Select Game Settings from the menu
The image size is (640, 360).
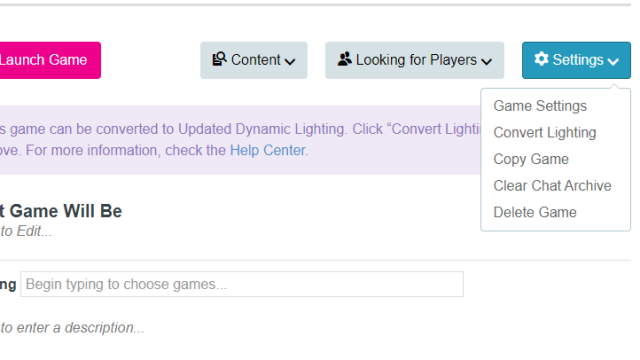(x=540, y=106)
